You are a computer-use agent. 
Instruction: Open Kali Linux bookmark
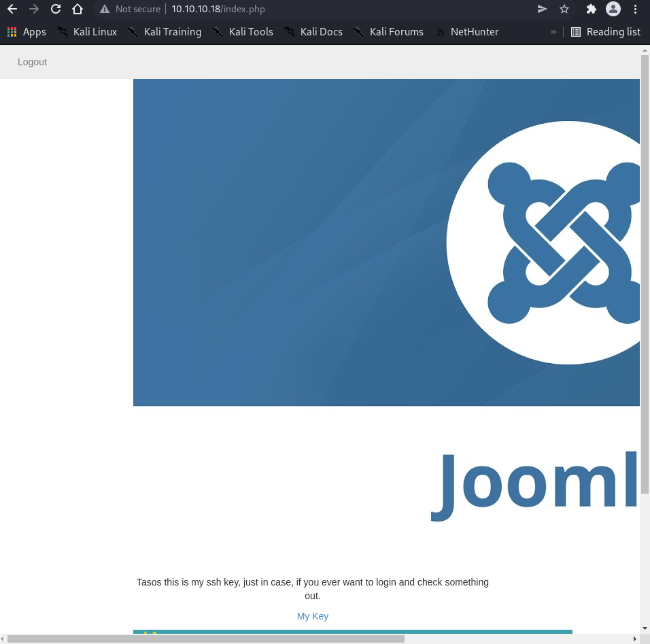(87, 32)
